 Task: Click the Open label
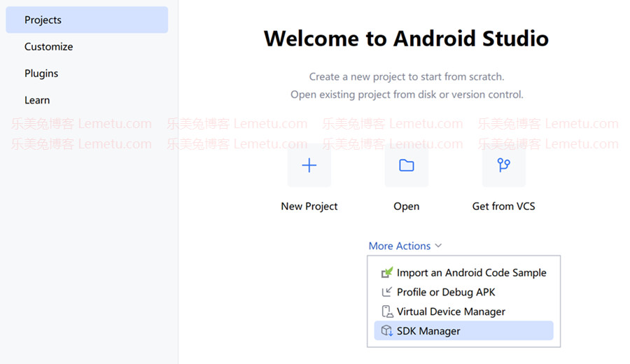pyautogui.click(x=406, y=206)
